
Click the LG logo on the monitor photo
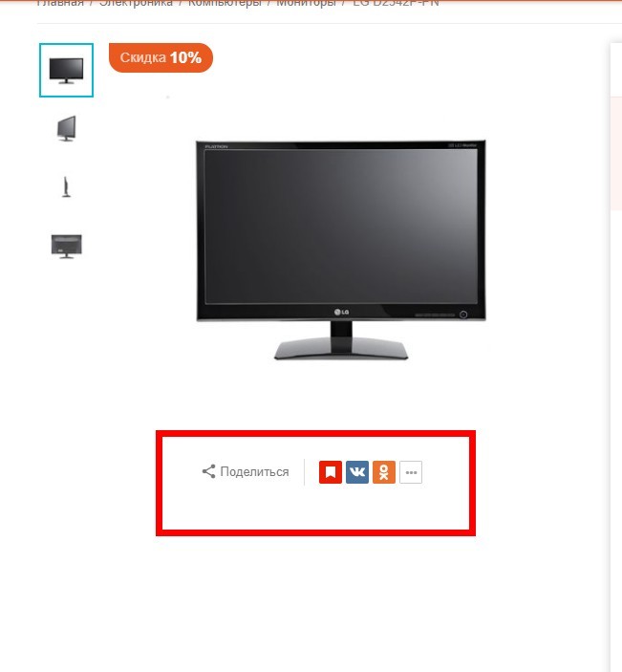pyautogui.click(x=341, y=312)
